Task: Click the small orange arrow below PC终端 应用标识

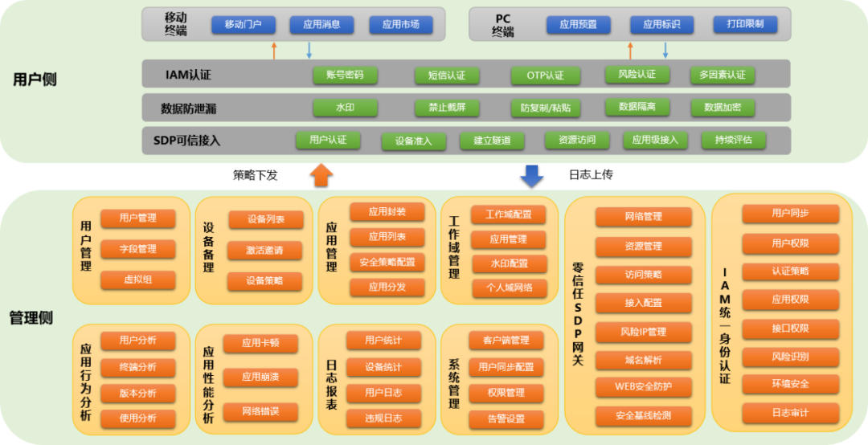Action: click(x=630, y=50)
